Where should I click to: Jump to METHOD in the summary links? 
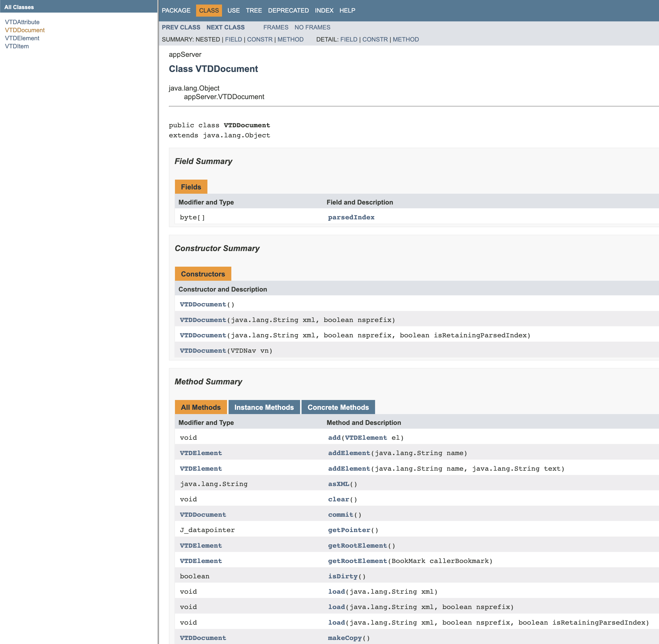(290, 39)
